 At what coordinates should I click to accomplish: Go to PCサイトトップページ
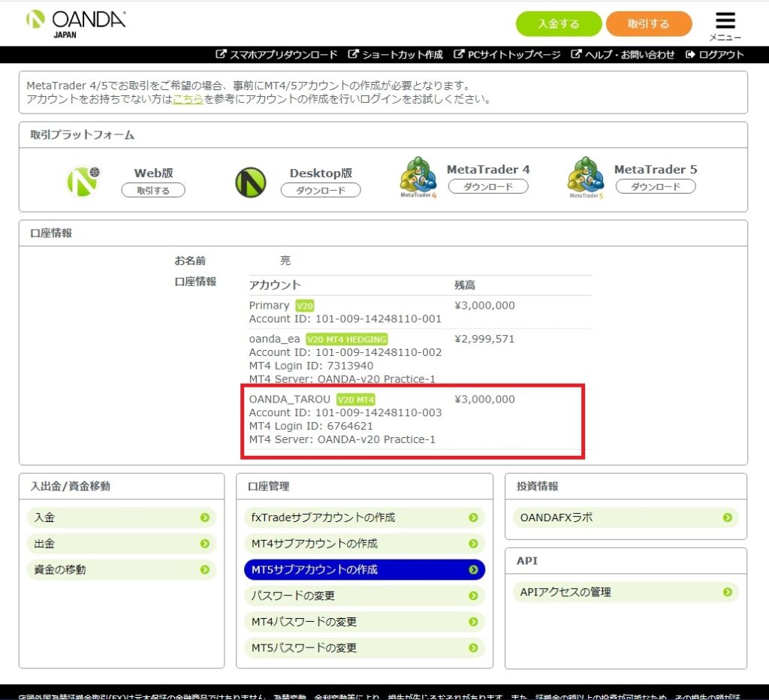[514, 54]
